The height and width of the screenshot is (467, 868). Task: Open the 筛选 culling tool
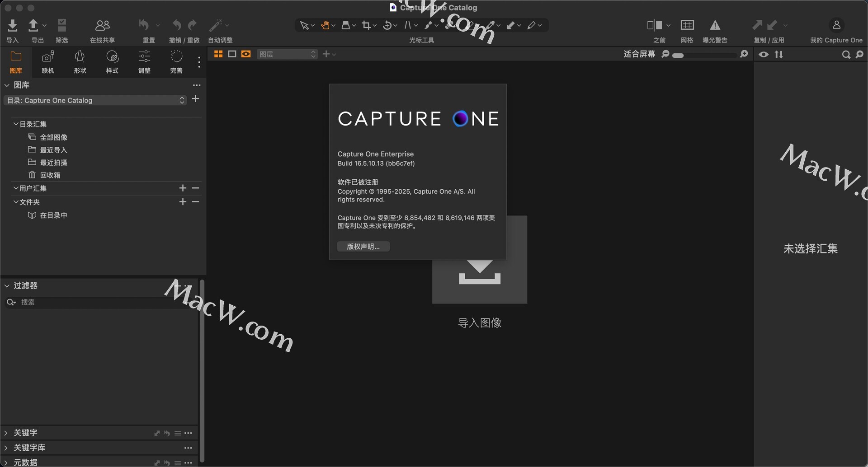(x=62, y=25)
